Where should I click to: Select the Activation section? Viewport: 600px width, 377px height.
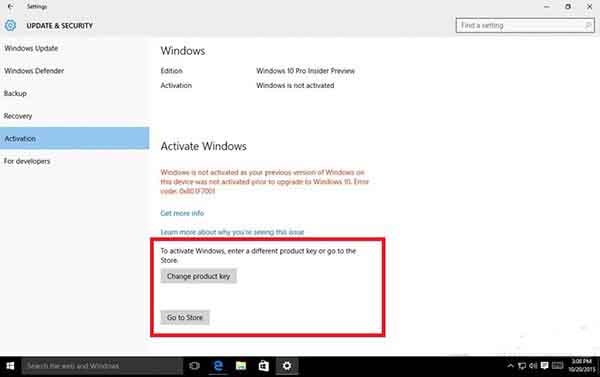[75, 138]
